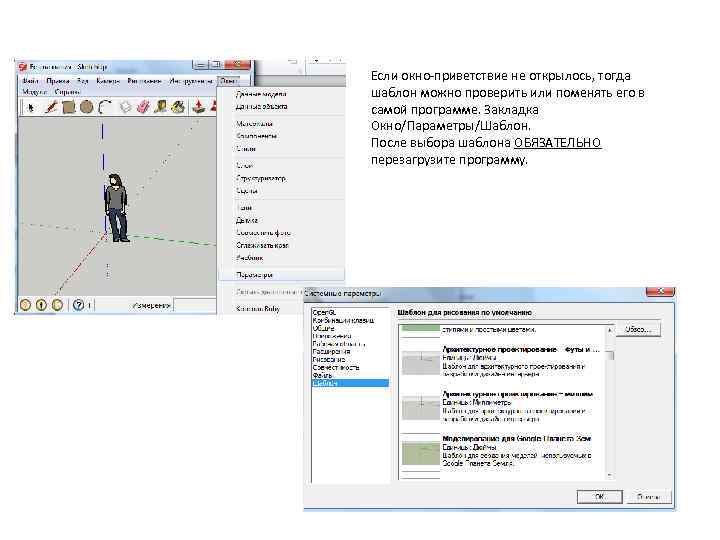Select the pink Eraser tool

pos(143,107)
